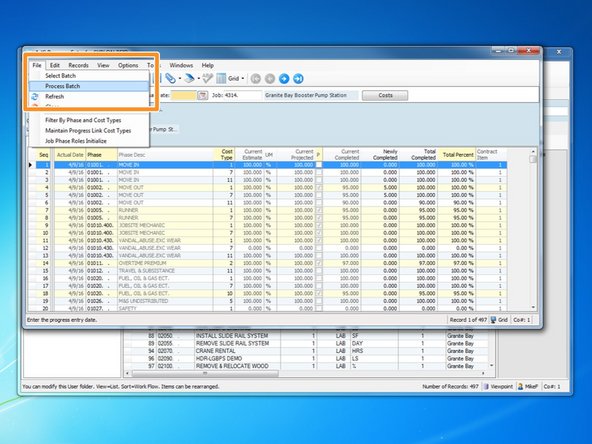Click the 97.00 % Total Percent cell
The width and height of the screenshot is (592, 444).
tap(456, 263)
